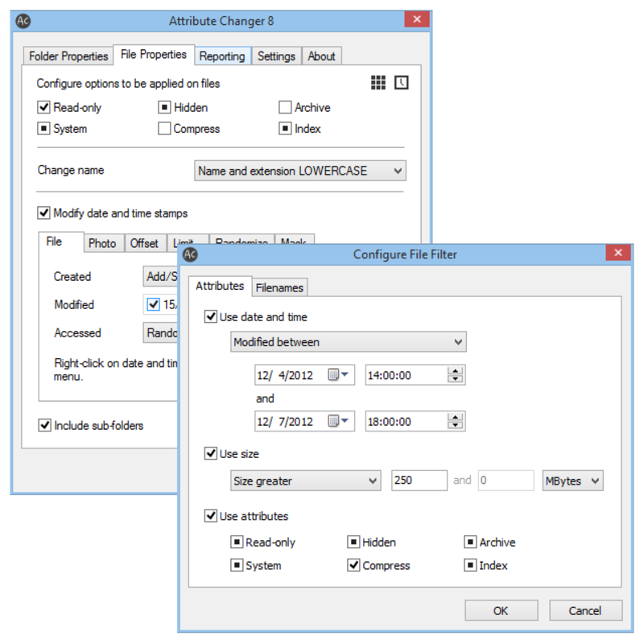Select the Attributes tab in filter dialog

coord(220,286)
